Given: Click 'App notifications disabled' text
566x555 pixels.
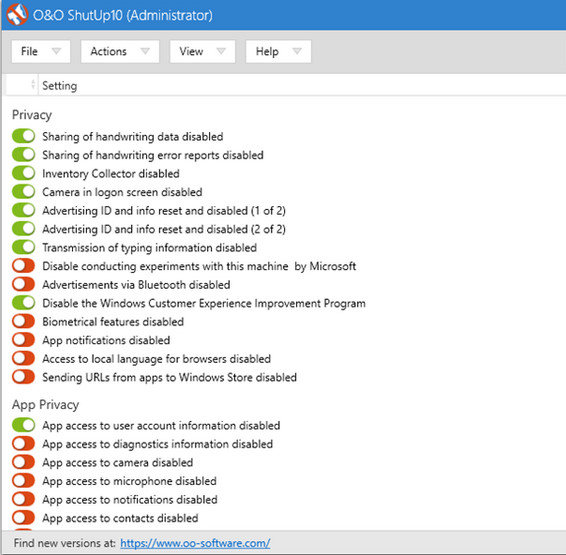Looking at the screenshot, I should coord(106,340).
